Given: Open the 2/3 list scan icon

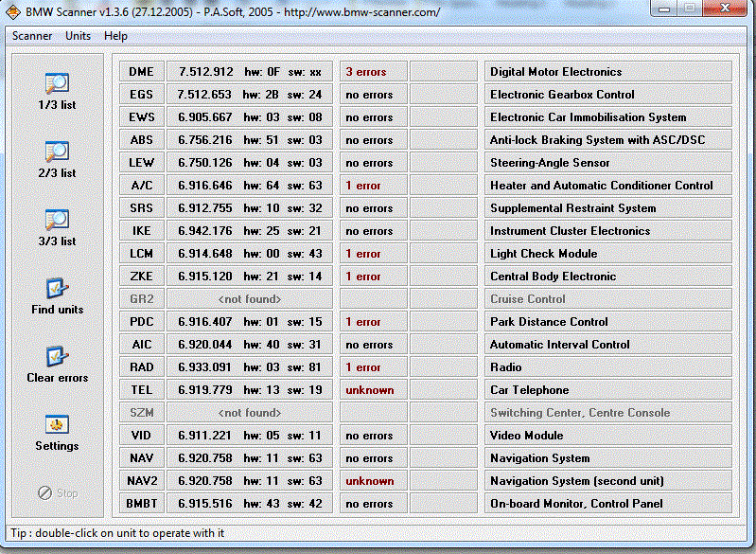Looking at the screenshot, I should [x=57, y=152].
